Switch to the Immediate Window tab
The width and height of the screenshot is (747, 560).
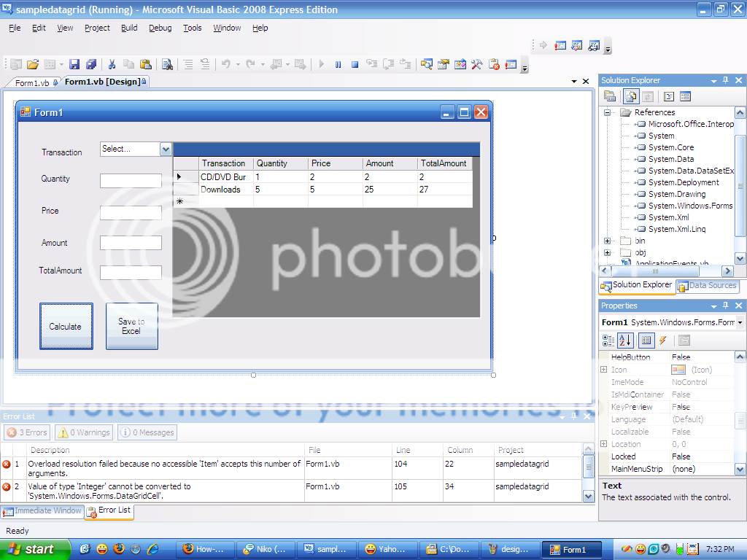tap(42, 510)
